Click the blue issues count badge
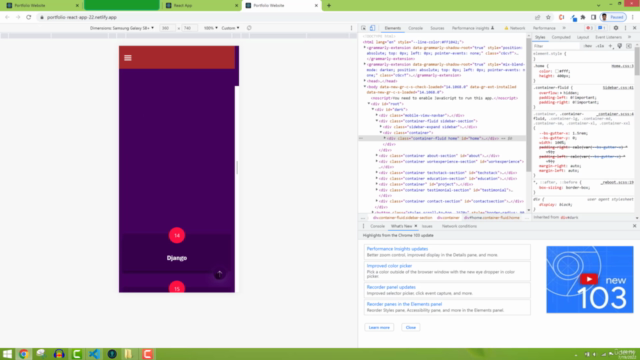This screenshot has width=640, height=360. point(601,28)
